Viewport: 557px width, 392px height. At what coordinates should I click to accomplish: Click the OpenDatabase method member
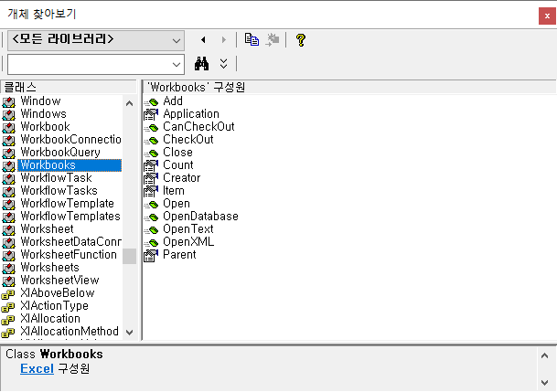[x=200, y=216]
